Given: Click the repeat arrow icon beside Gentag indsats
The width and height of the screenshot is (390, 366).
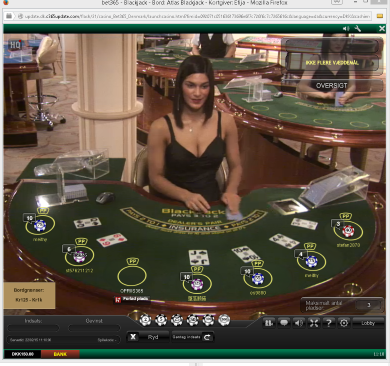Looking at the screenshot, I should 207,337.
